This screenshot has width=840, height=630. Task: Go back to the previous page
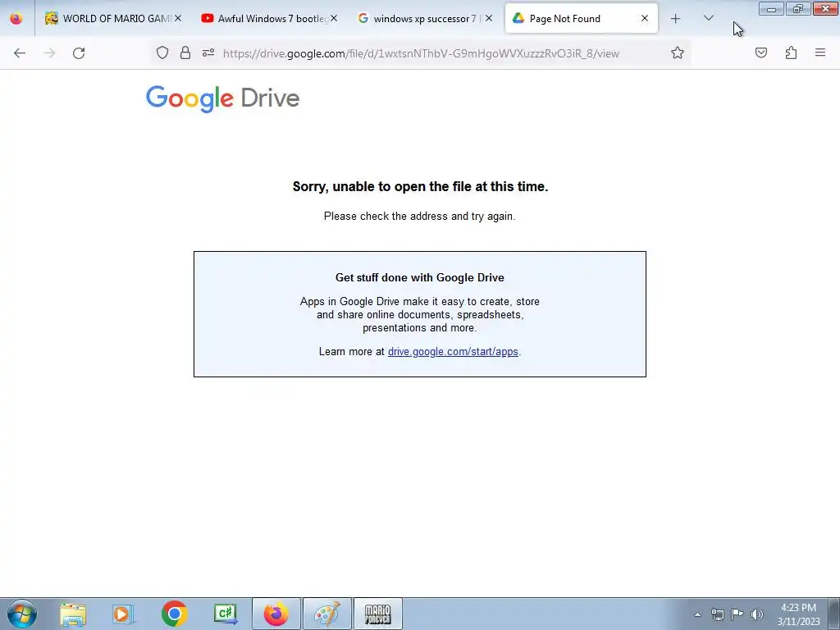tap(20, 53)
